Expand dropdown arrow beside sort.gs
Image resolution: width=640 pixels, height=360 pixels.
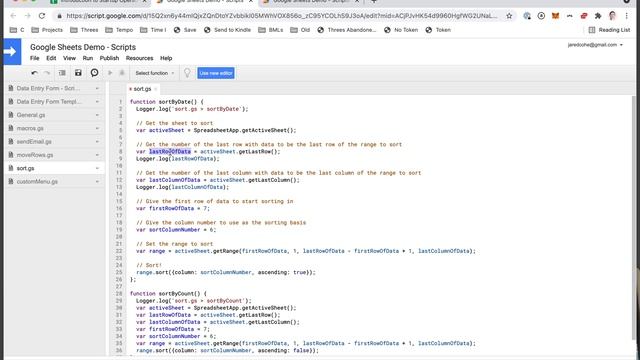(x=97, y=168)
